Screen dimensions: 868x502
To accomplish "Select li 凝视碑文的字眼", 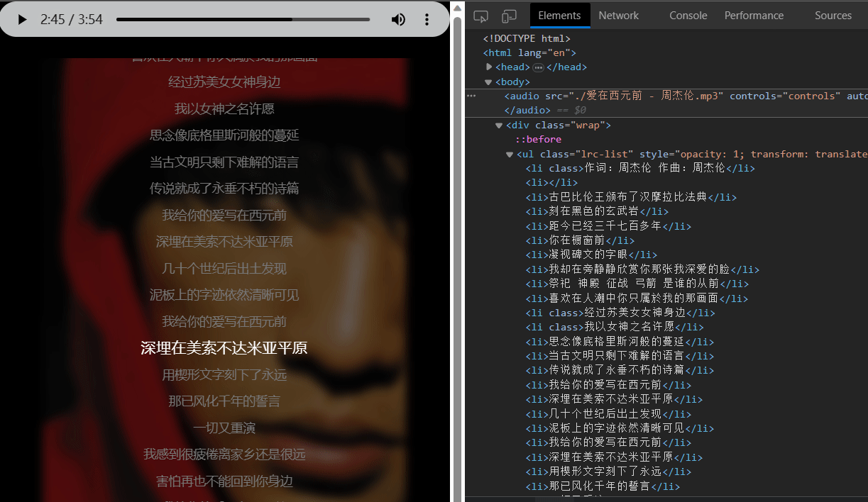I will [591, 255].
